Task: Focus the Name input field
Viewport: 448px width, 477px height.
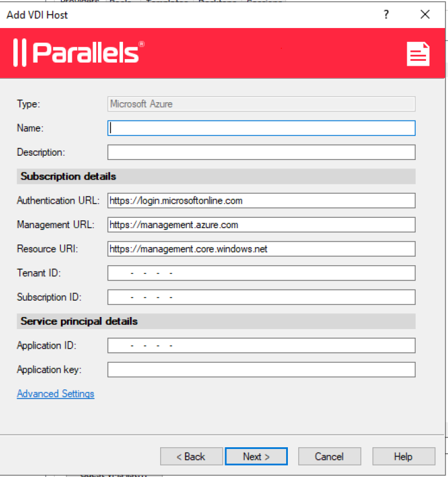Action: (x=262, y=128)
